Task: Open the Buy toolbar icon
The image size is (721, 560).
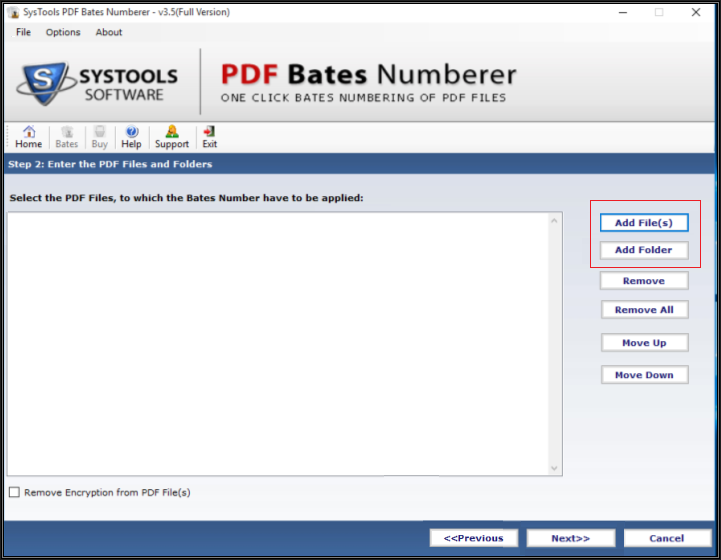Action: 99,137
